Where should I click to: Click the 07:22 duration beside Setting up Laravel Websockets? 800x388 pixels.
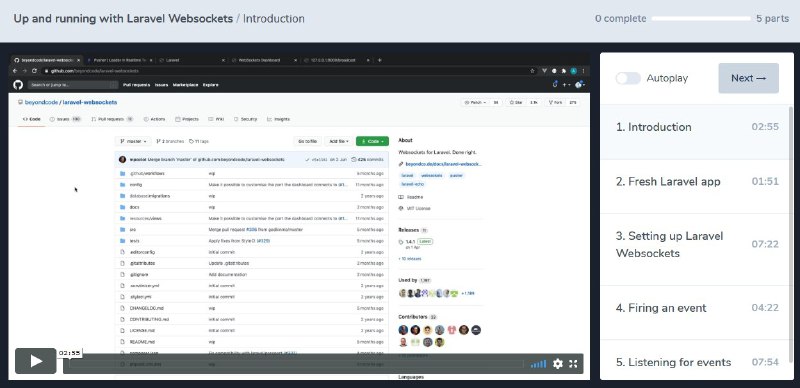tap(765, 245)
